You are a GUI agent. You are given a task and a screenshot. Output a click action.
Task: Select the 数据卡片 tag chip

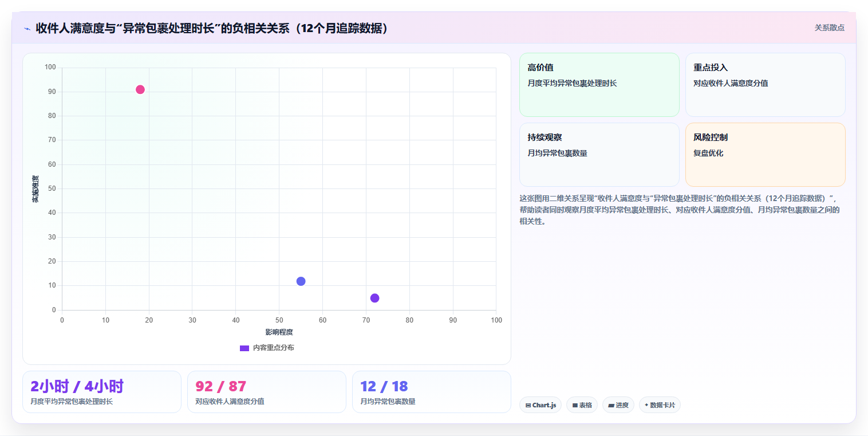[x=660, y=405]
